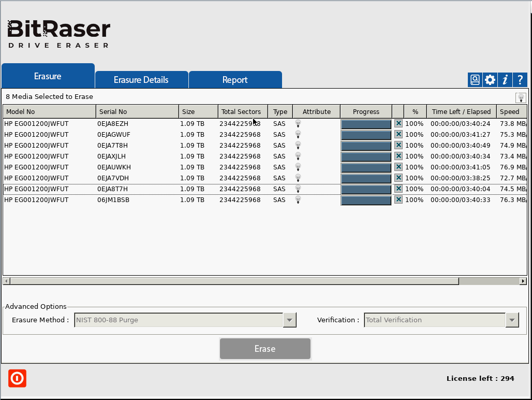532x400 pixels.
Task: Open settings gear icon
Action: 490,80
